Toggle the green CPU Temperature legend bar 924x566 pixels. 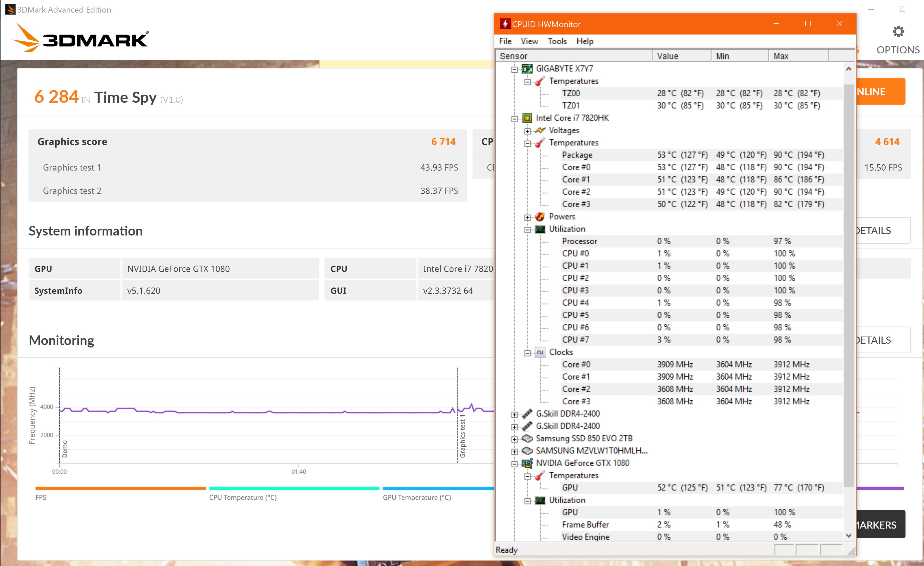tap(294, 489)
